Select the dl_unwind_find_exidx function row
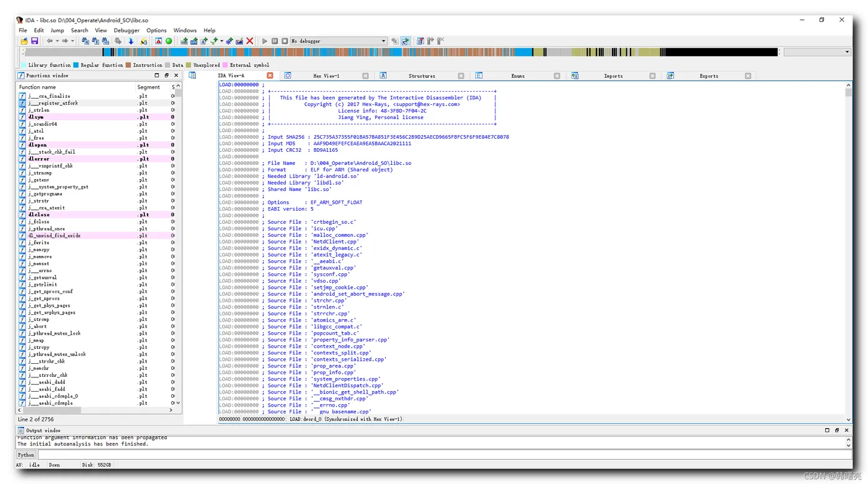The image size is (868, 484). (x=95, y=235)
